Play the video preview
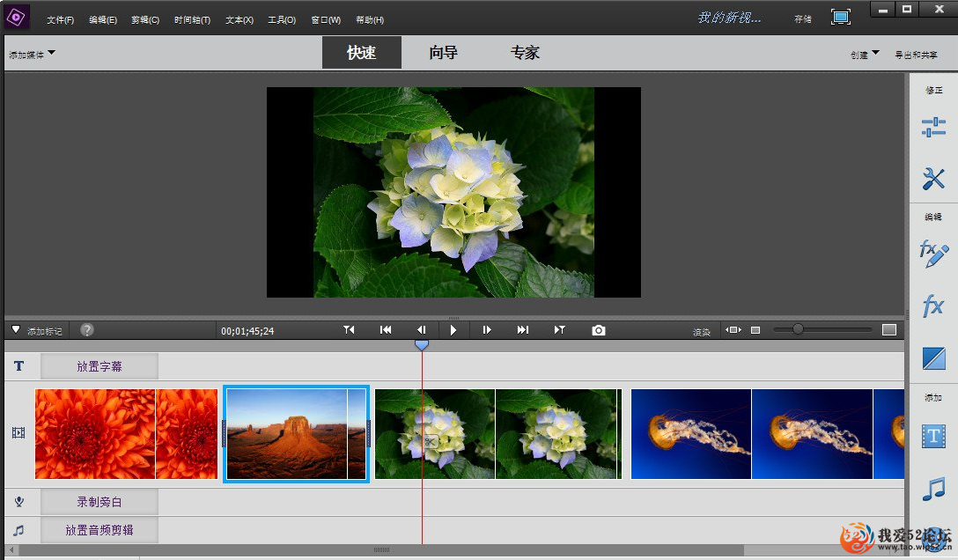 point(453,330)
